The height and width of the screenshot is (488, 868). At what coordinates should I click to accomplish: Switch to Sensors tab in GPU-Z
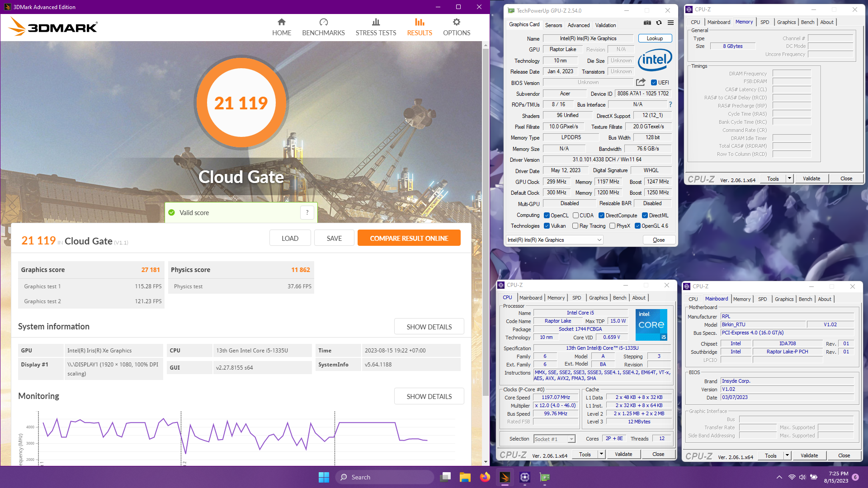coord(553,25)
